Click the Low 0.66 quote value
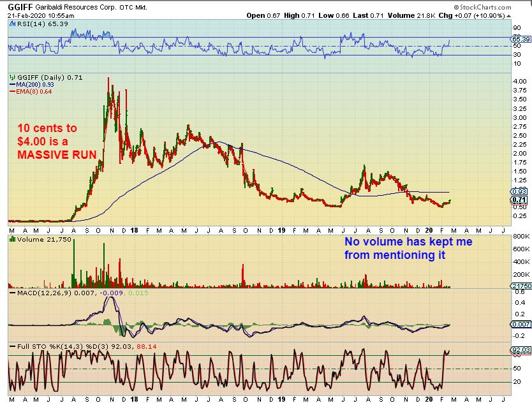Viewport: 532px width, 403px height. (x=334, y=15)
